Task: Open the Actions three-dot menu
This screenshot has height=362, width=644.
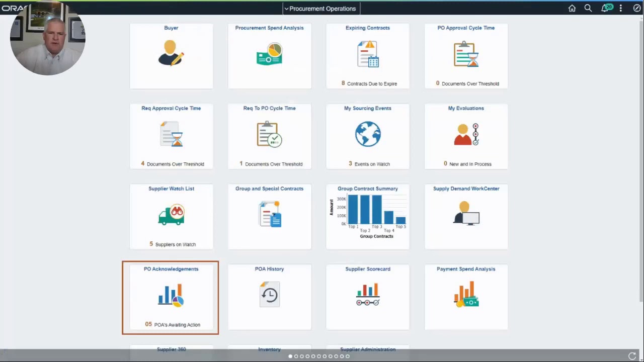Action: (621, 8)
